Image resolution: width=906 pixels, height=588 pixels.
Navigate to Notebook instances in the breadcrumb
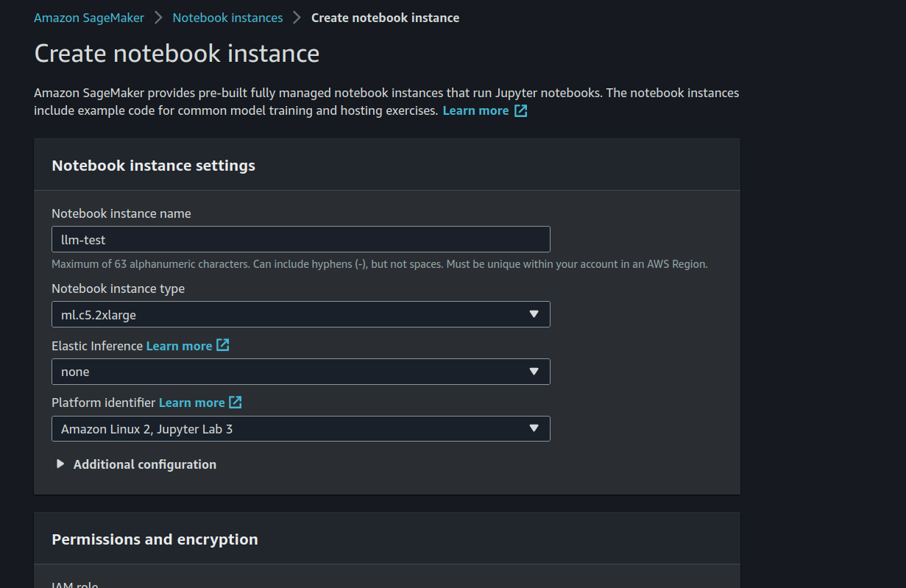point(227,18)
